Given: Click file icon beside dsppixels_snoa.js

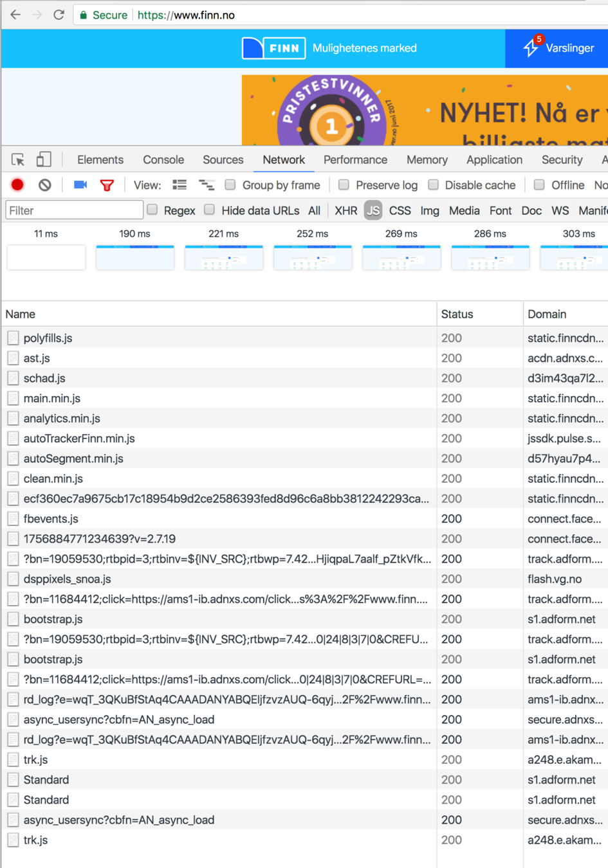Looking at the screenshot, I should pyautogui.click(x=13, y=579).
